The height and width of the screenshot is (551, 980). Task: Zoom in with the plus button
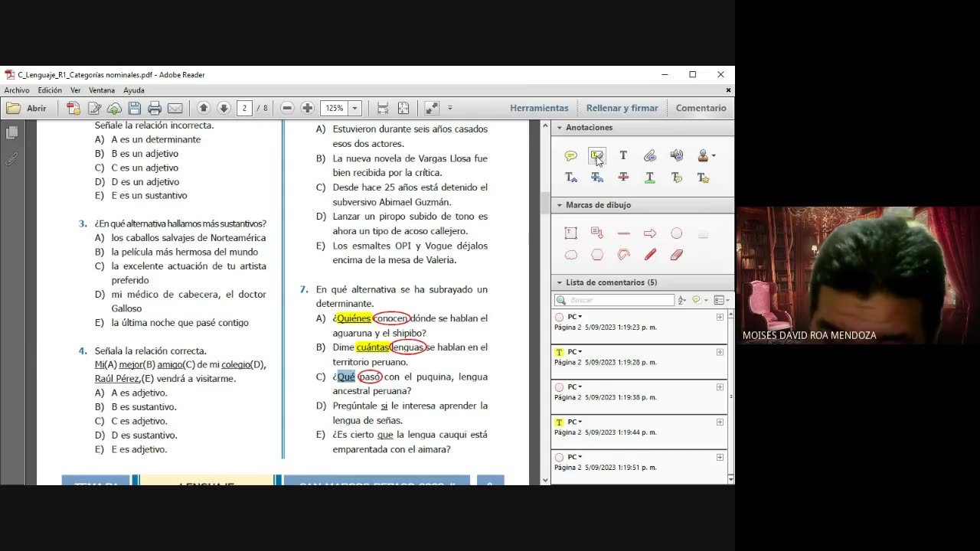[x=307, y=108]
